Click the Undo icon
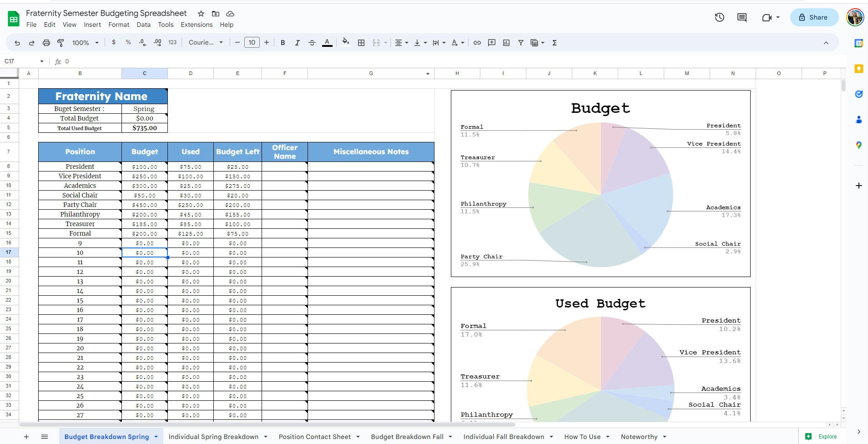This screenshot has width=868, height=444. 17,43
